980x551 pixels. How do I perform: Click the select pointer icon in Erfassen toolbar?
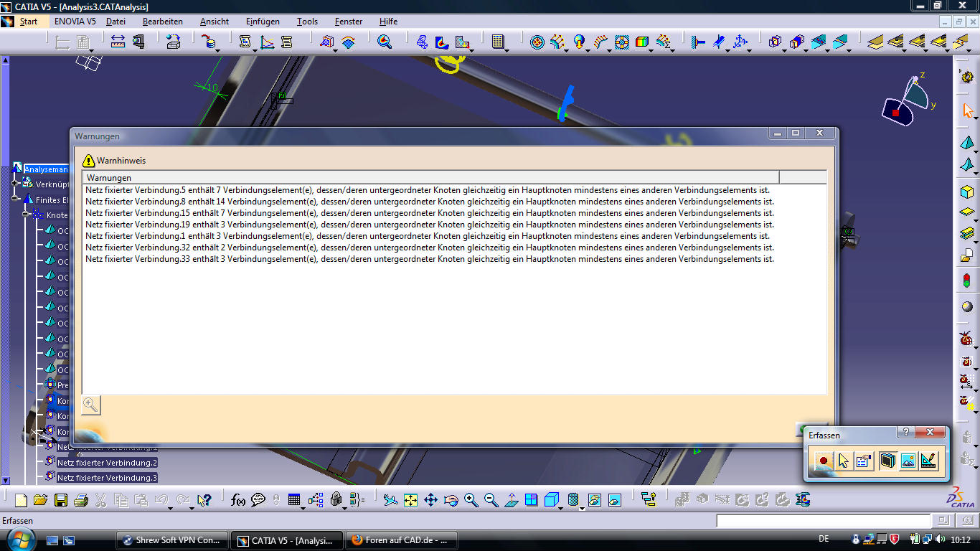(844, 461)
